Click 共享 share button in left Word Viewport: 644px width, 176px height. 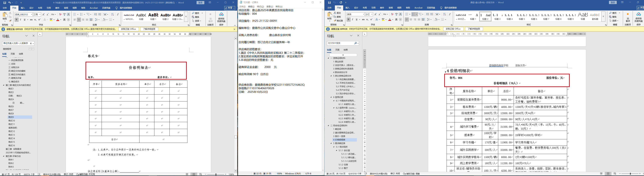(x=230, y=8)
